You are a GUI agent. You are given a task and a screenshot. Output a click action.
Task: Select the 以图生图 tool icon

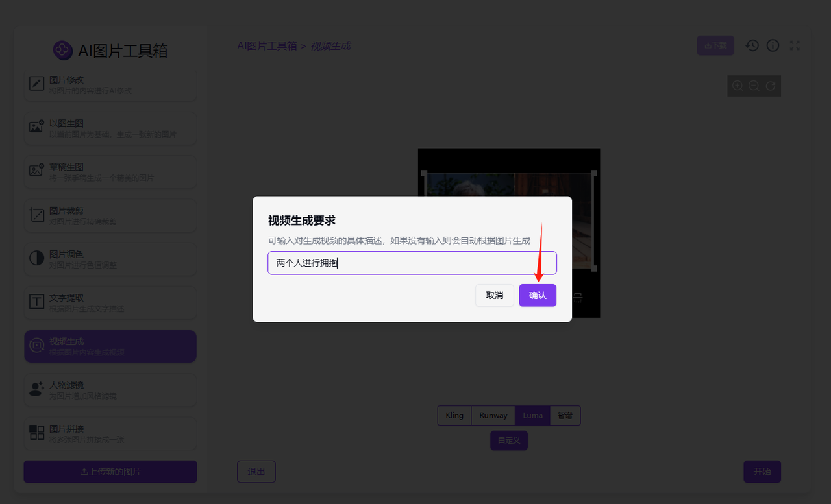37,127
